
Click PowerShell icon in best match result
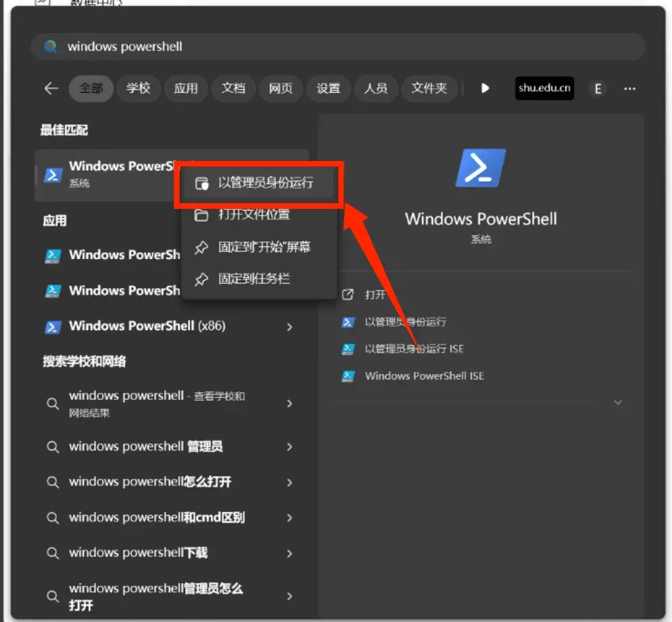click(53, 175)
